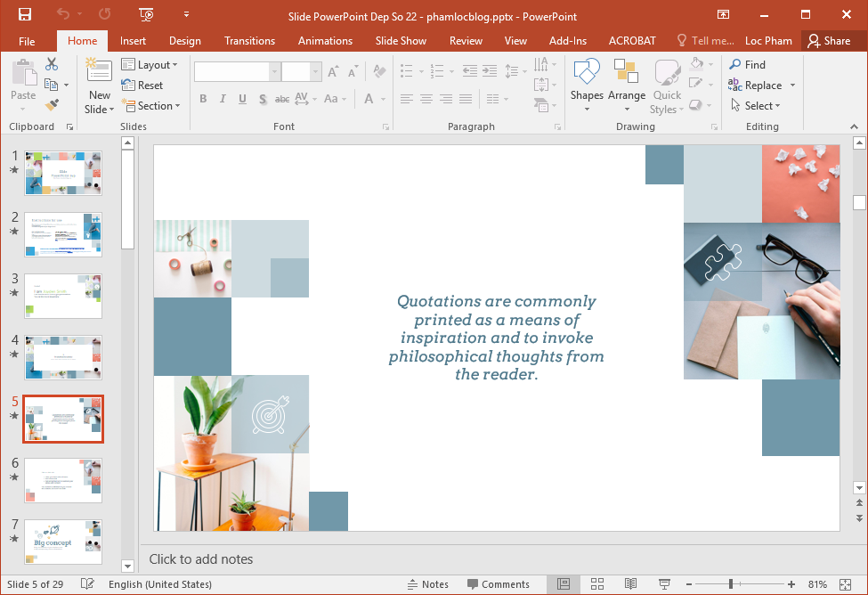Clear all formatting icon

[x=380, y=71]
